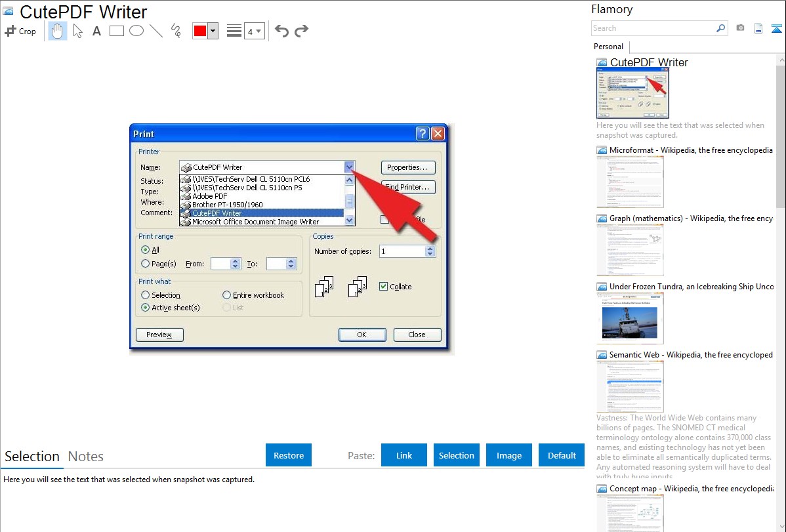Pick the Dell CL 5110cn PS printer
Viewport: 786px width, 532px height.
tap(262, 188)
